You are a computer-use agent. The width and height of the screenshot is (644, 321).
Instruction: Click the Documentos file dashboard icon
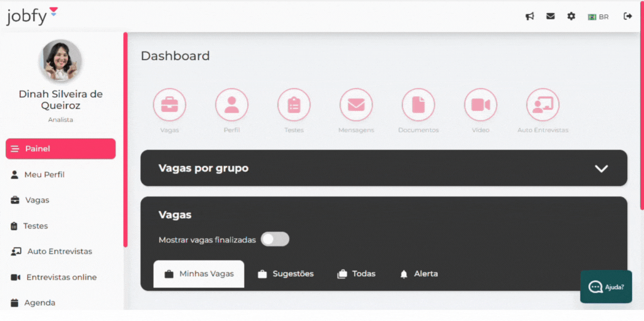(x=418, y=105)
